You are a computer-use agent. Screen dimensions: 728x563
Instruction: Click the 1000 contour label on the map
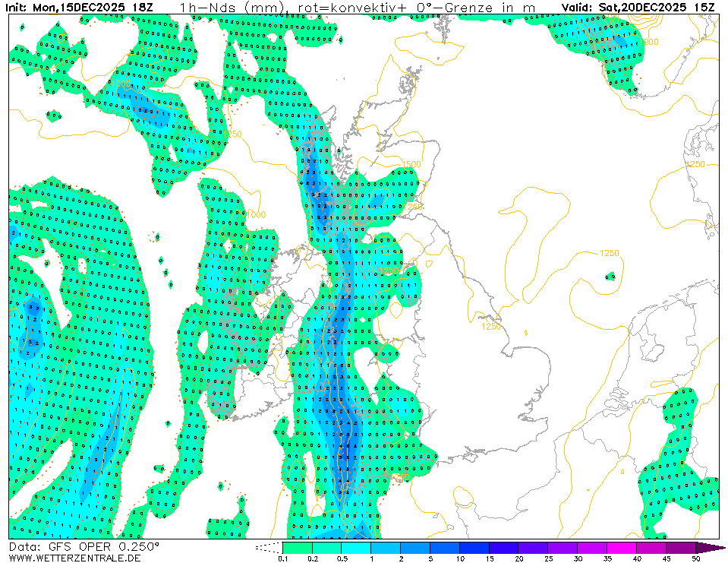pos(255,215)
